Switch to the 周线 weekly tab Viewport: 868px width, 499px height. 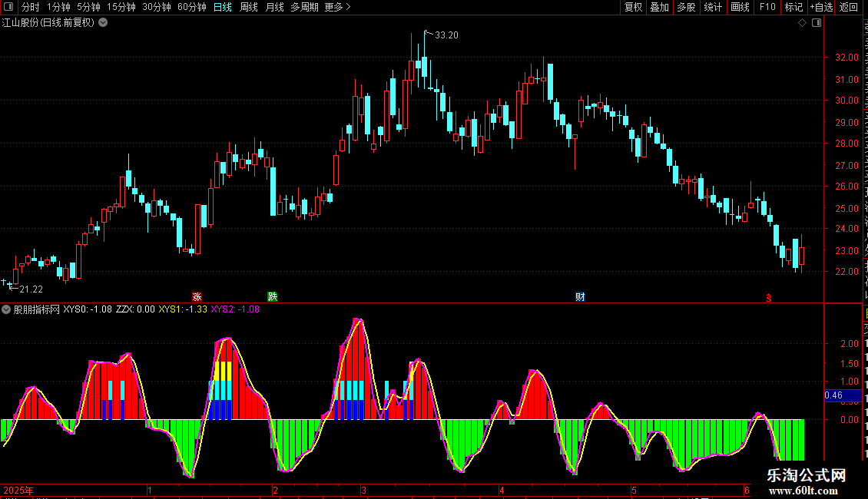[x=249, y=7]
